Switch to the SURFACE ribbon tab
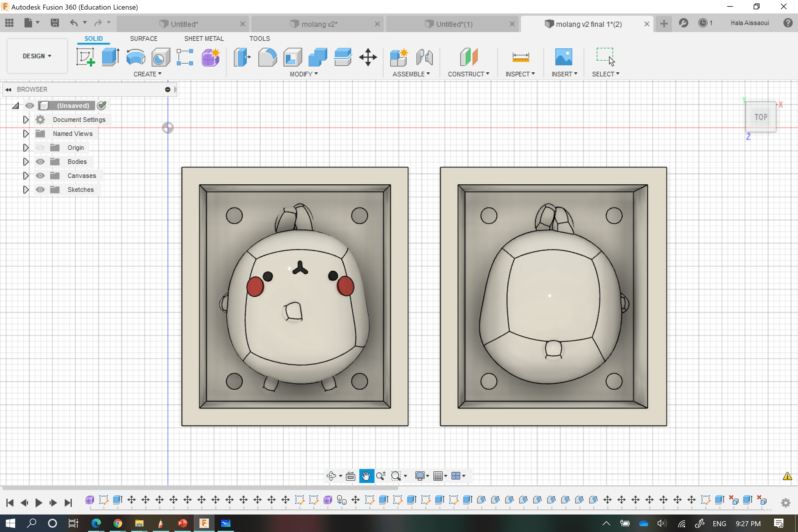The height and width of the screenshot is (532, 798). (x=143, y=39)
